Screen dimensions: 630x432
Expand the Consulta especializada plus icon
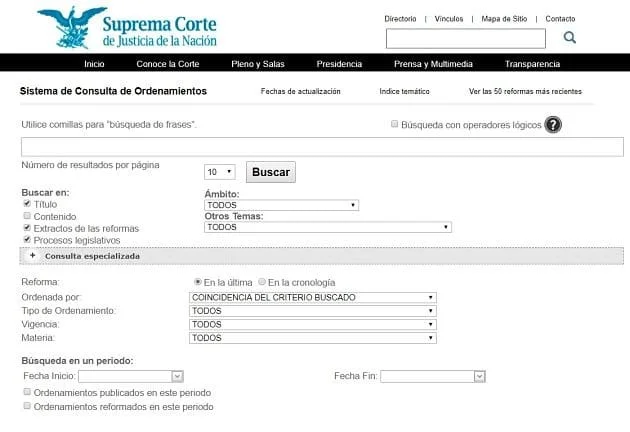32,256
